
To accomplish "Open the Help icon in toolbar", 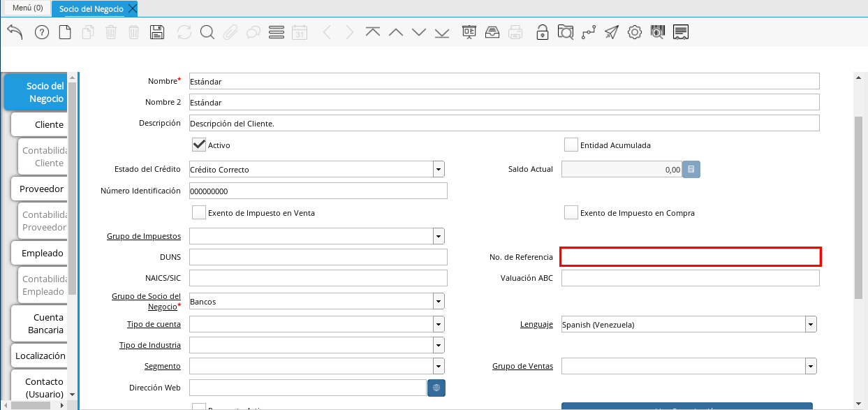I will pyautogui.click(x=42, y=32).
